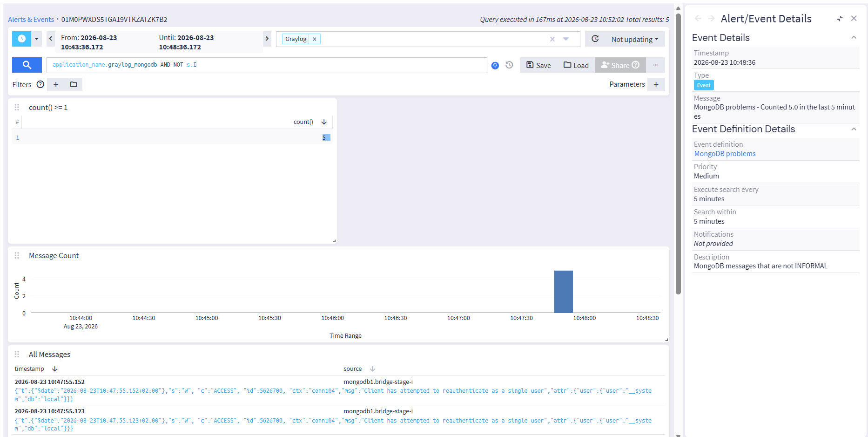Grab the All Messages widget drag handle

click(17, 354)
